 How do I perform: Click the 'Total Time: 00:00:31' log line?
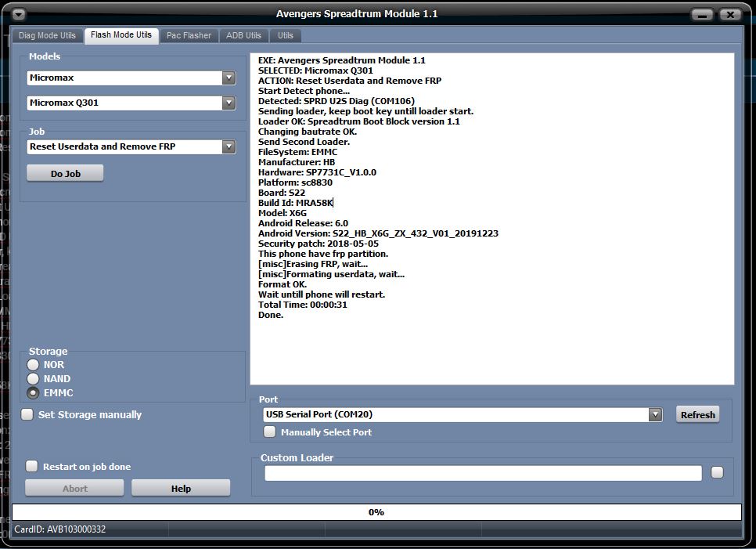[x=303, y=305]
